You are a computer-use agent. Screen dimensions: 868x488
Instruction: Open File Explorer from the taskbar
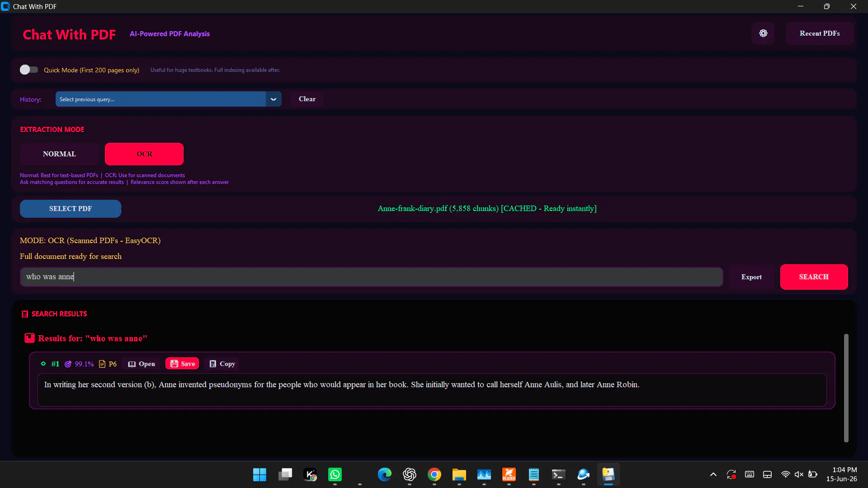pos(459,475)
